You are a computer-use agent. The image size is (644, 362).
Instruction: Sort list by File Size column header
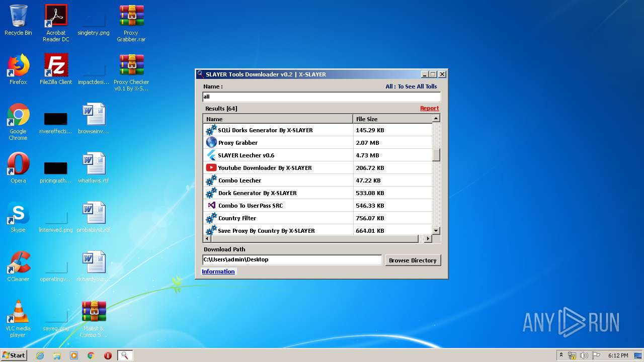392,119
